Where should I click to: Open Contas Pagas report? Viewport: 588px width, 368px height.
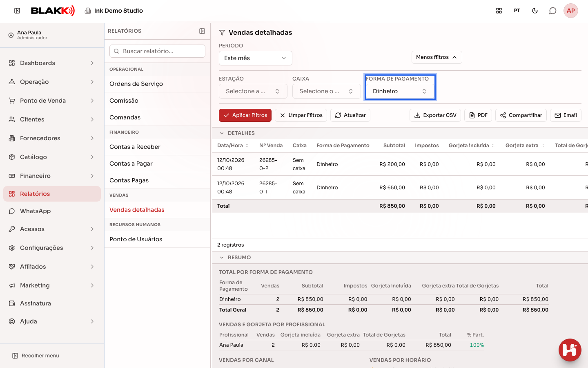click(157, 180)
